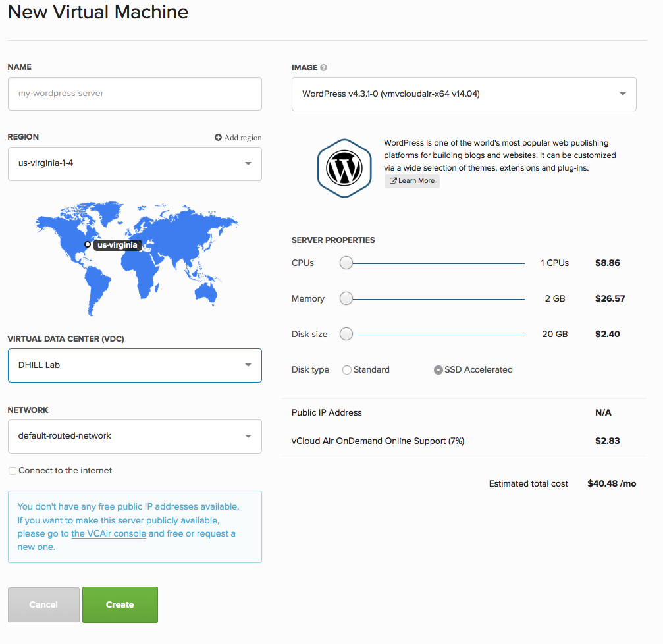Click the help icon next to IMAGE

[323, 67]
